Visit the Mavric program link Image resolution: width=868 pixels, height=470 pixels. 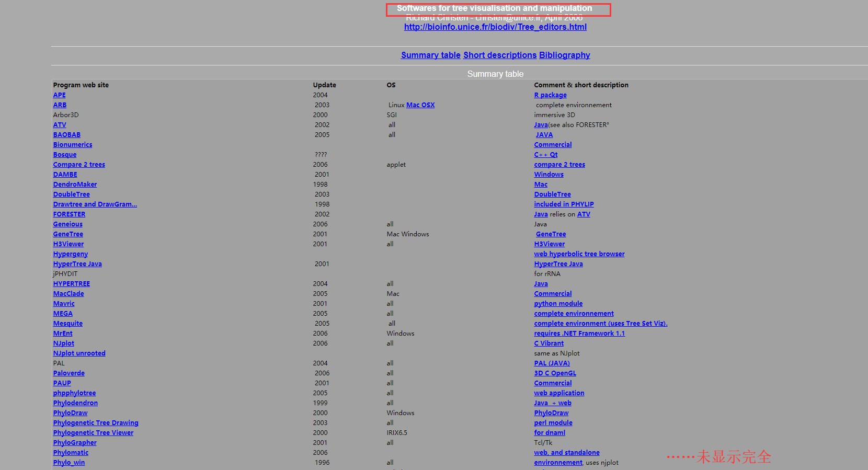[64, 304]
